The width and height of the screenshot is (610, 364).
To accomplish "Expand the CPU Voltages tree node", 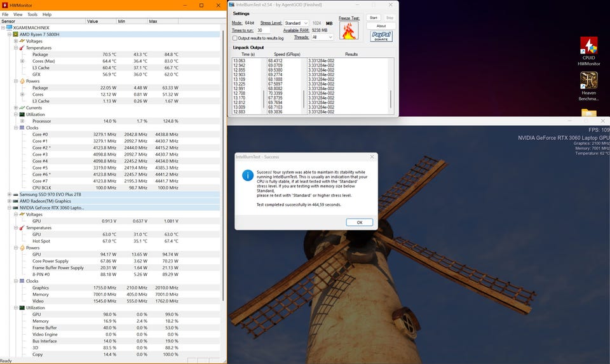I will pyautogui.click(x=15, y=41).
